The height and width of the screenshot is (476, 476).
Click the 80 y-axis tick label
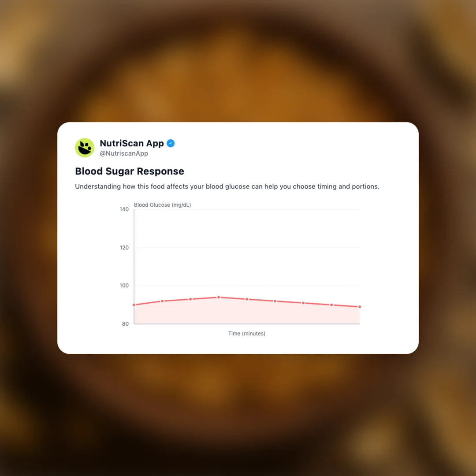[x=125, y=324]
